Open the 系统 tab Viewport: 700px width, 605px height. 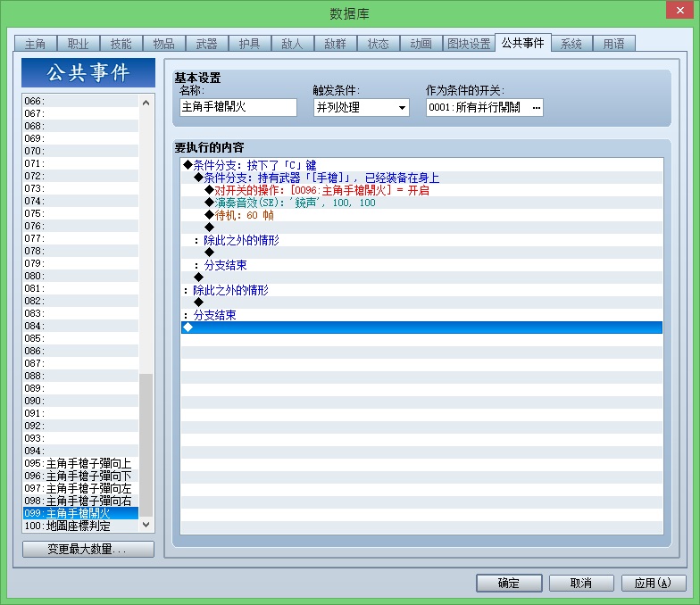pos(571,44)
